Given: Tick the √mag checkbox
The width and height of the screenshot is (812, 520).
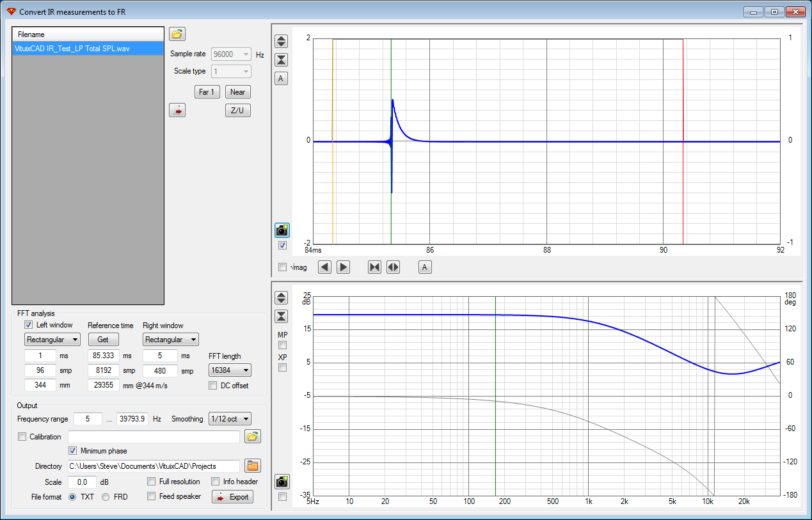Looking at the screenshot, I should click(282, 267).
